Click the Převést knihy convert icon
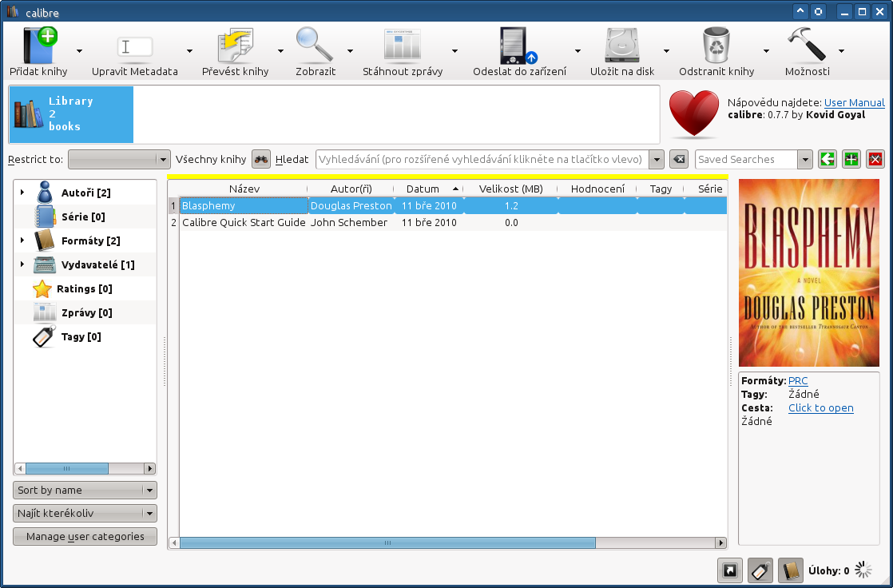Image resolution: width=893 pixels, height=588 pixels. [x=235, y=46]
